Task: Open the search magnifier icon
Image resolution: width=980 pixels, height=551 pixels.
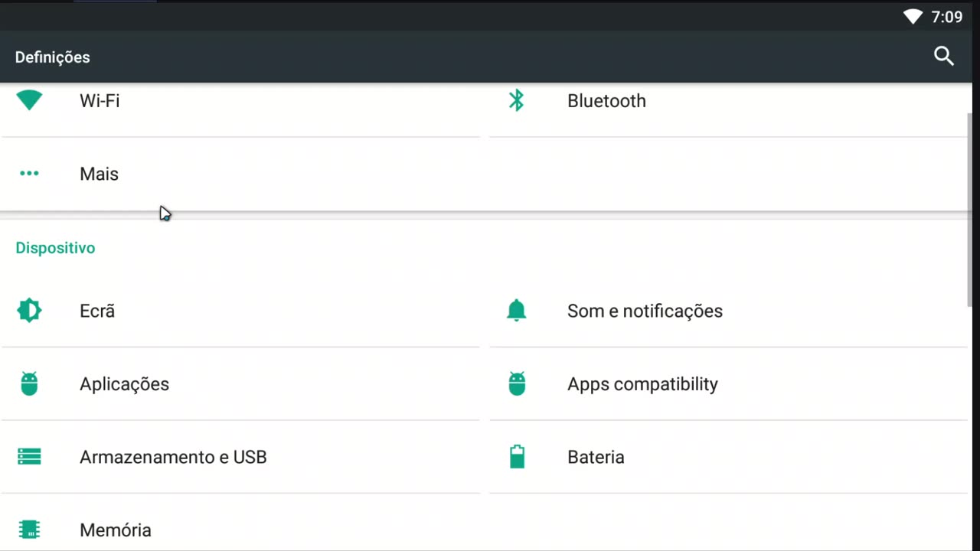Action: click(943, 56)
